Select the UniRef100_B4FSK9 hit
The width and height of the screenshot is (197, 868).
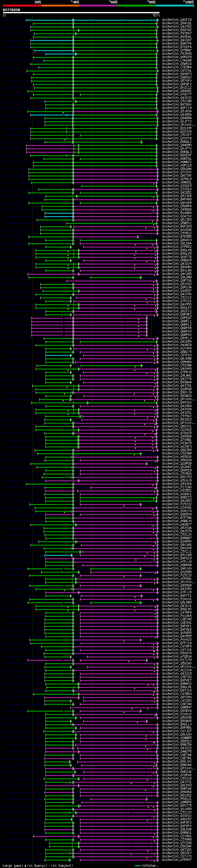[x=177, y=226]
